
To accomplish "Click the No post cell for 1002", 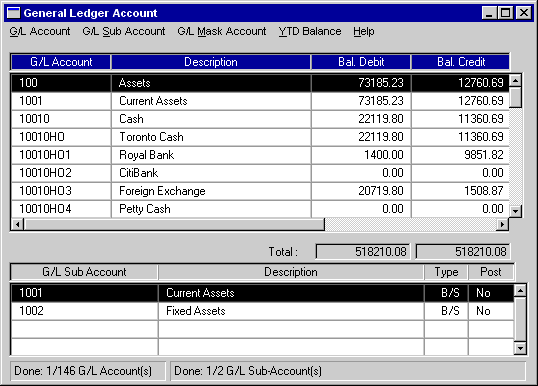I will (x=491, y=311).
